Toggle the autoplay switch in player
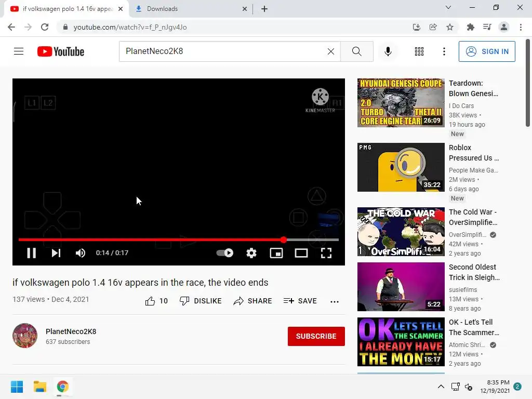 (x=225, y=253)
